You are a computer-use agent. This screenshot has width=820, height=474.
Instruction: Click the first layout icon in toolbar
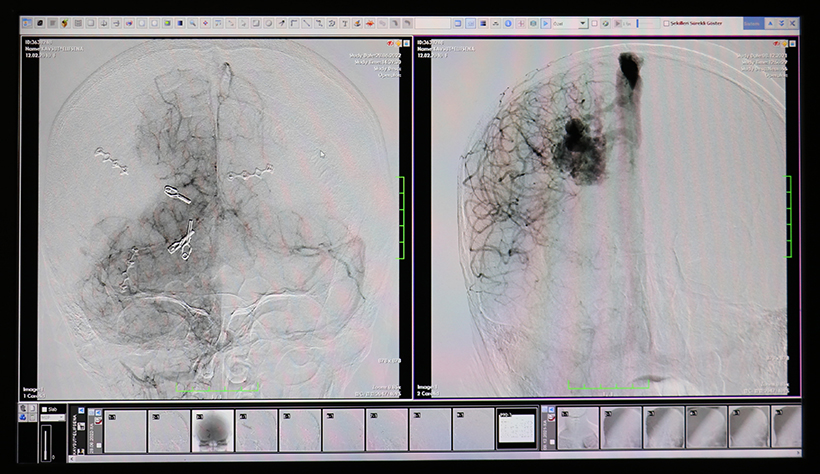point(26,24)
